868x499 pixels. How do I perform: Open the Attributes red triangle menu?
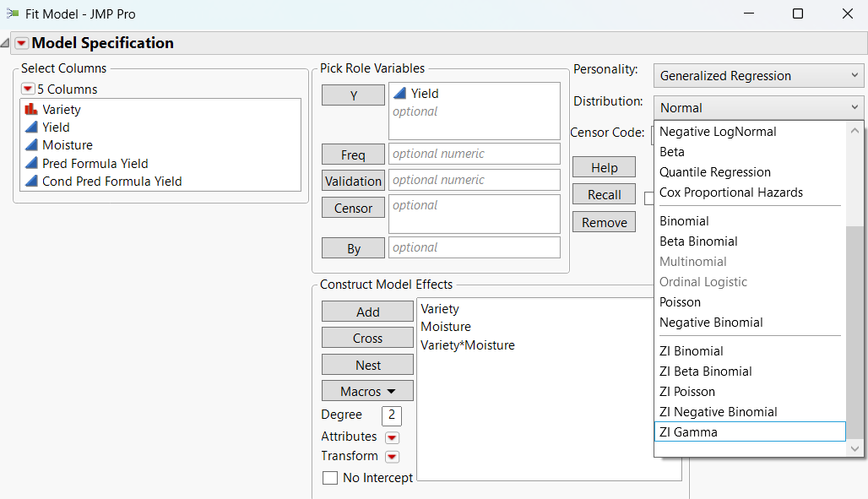[392, 437]
